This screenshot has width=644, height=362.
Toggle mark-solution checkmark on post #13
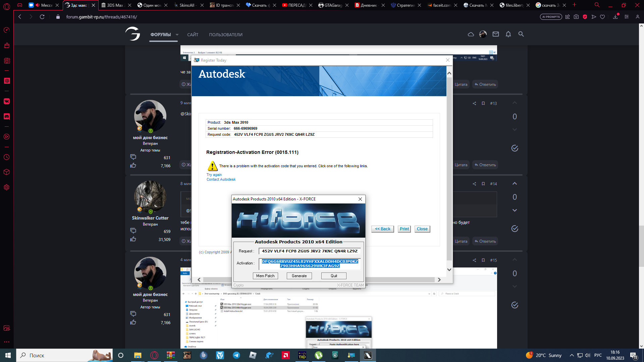(515, 148)
